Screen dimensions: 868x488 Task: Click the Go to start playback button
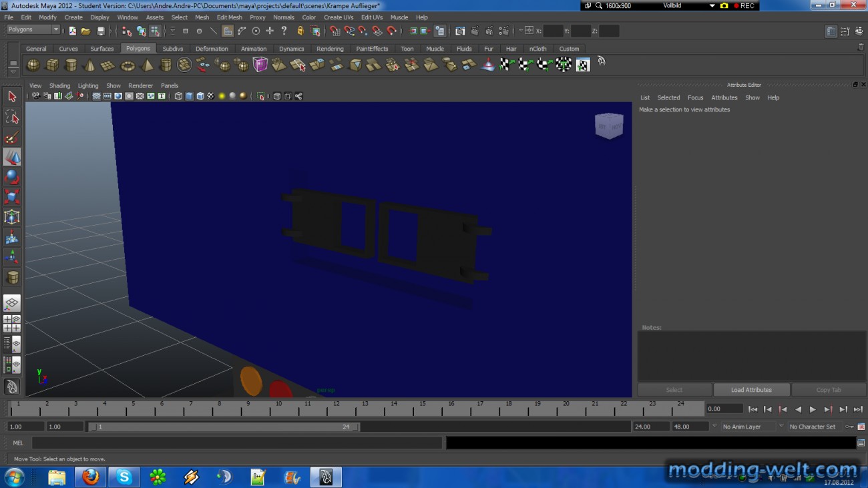pos(752,409)
